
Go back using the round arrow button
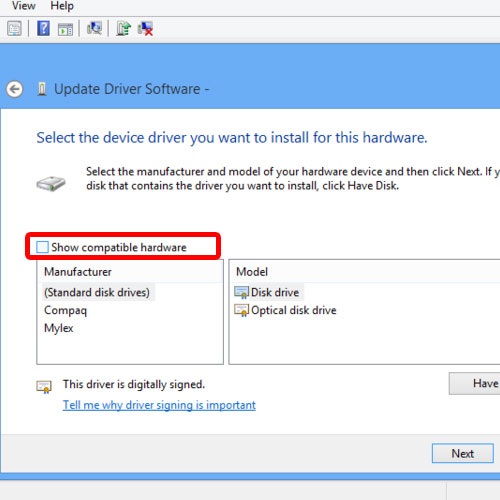point(15,89)
